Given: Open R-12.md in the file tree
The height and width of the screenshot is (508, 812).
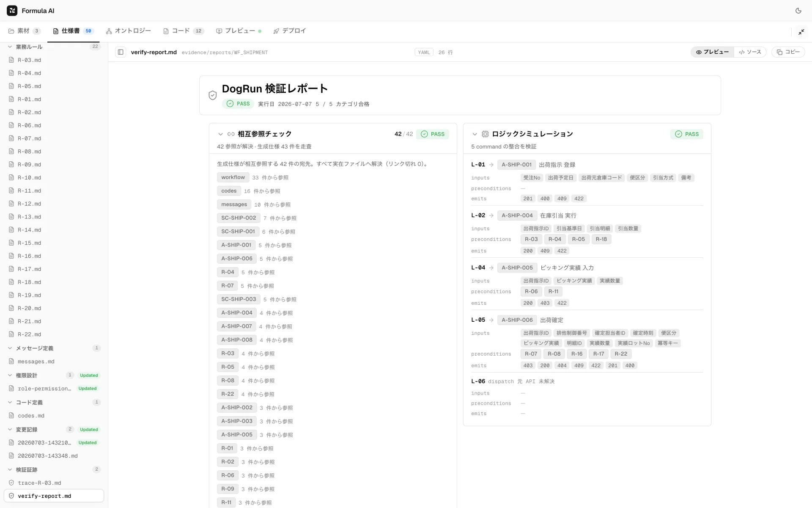Looking at the screenshot, I should [54, 204].
